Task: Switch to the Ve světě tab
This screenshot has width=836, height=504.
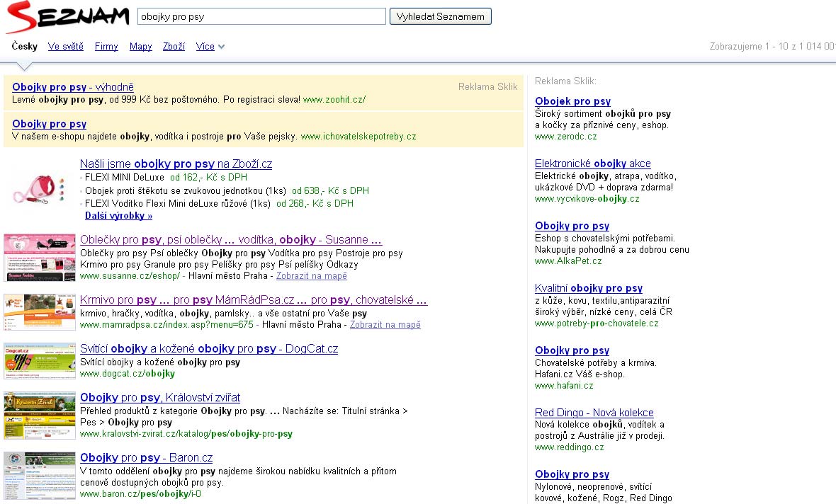Action: click(66, 46)
